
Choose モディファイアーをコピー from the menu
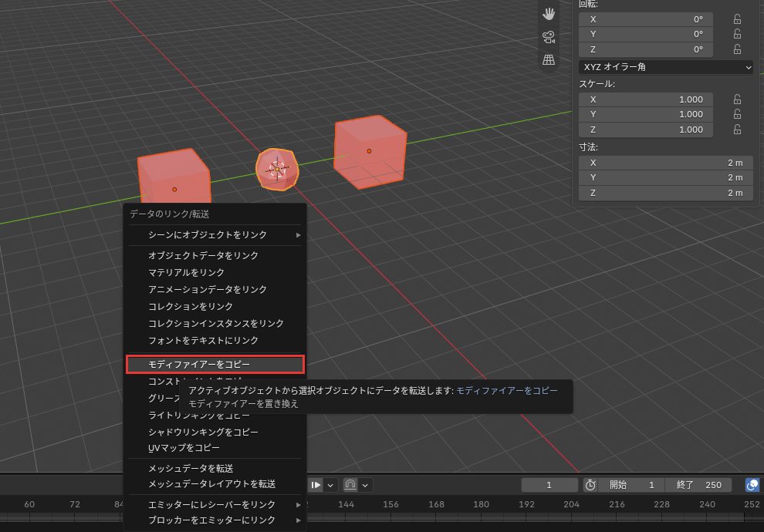pos(215,365)
